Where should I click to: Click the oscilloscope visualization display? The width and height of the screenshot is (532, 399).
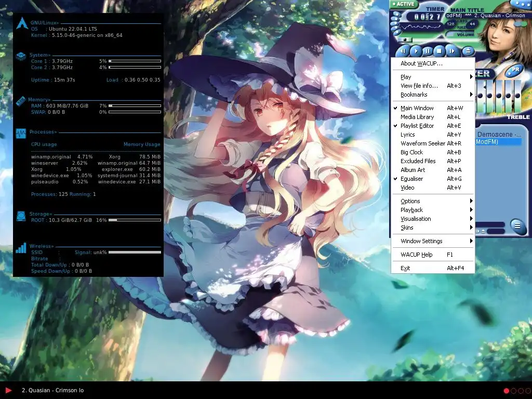click(421, 27)
